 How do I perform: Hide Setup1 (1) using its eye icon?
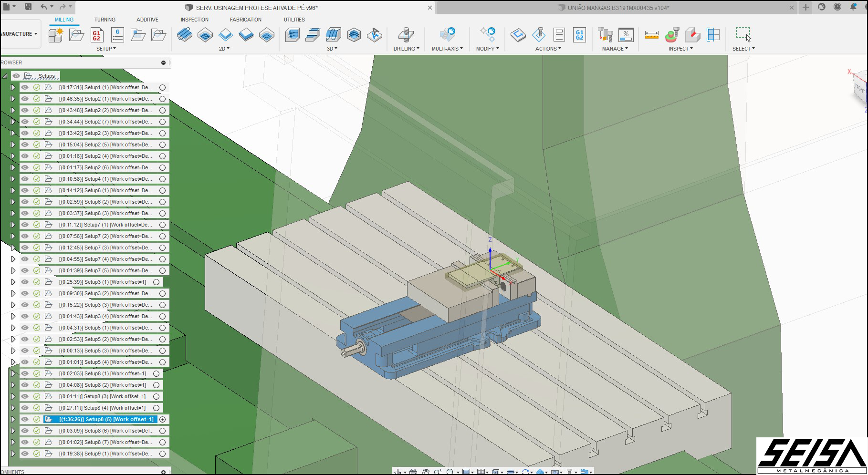[25, 87]
